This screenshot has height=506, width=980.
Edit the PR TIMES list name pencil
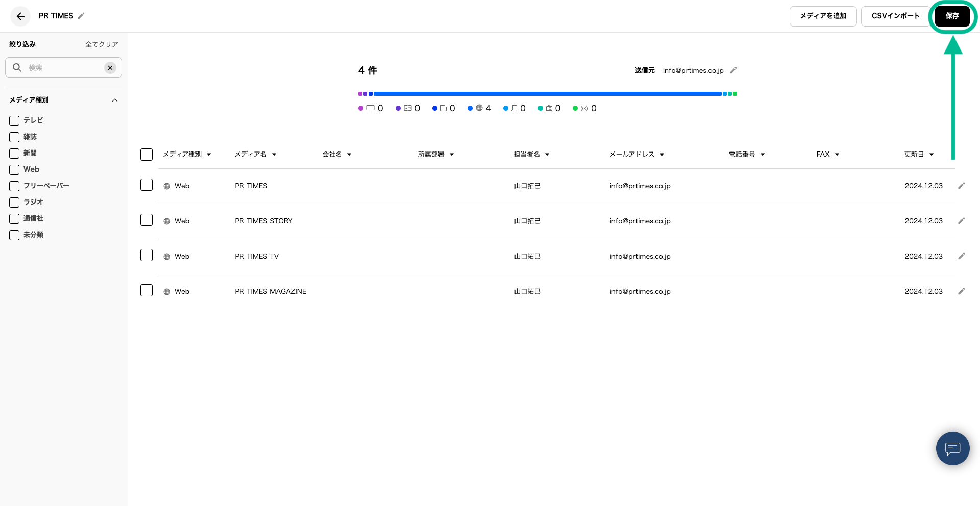click(x=81, y=16)
